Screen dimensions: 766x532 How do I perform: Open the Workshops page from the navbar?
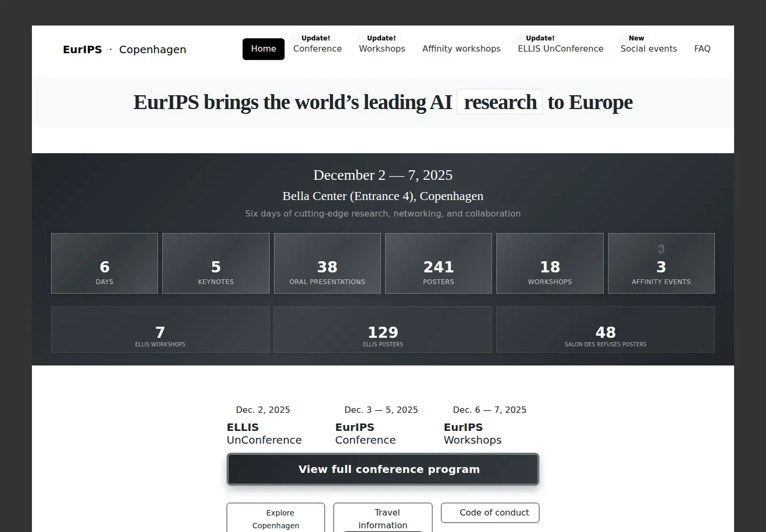point(382,49)
